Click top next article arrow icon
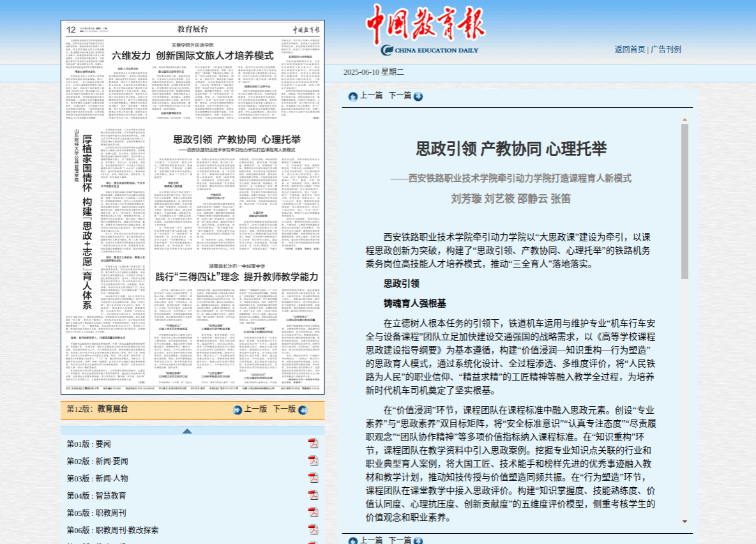This screenshot has width=756, height=544. point(418,96)
